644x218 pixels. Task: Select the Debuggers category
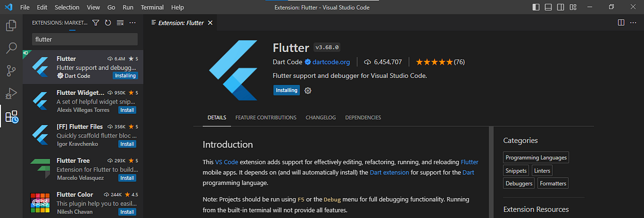click(x=518, y=183)
